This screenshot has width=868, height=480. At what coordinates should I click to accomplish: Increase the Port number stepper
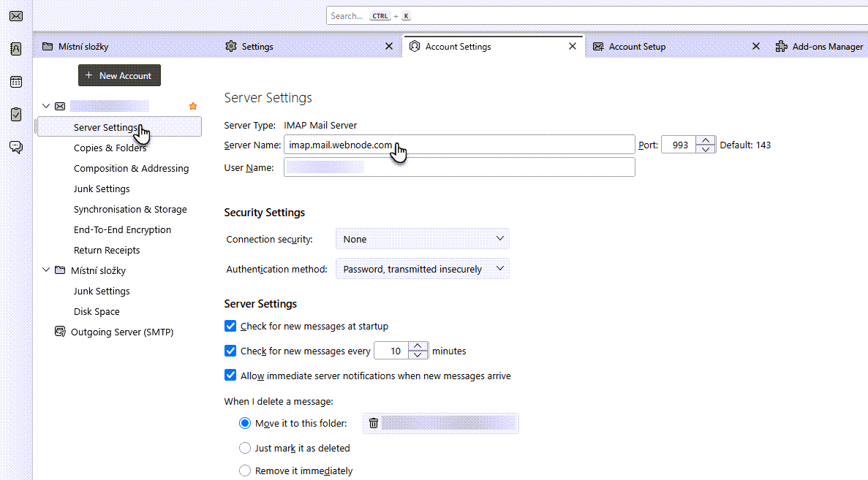[x=705, y=140]
